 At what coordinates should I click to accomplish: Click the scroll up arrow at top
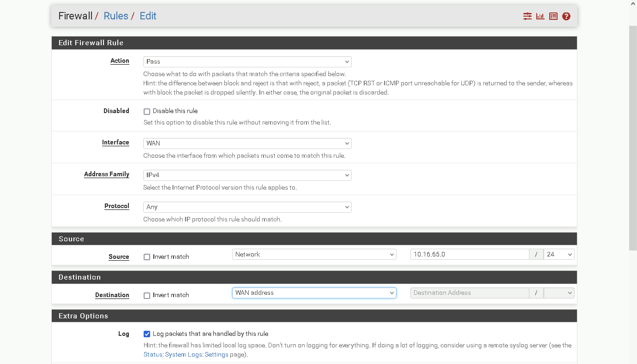click(x=633, y=3)
